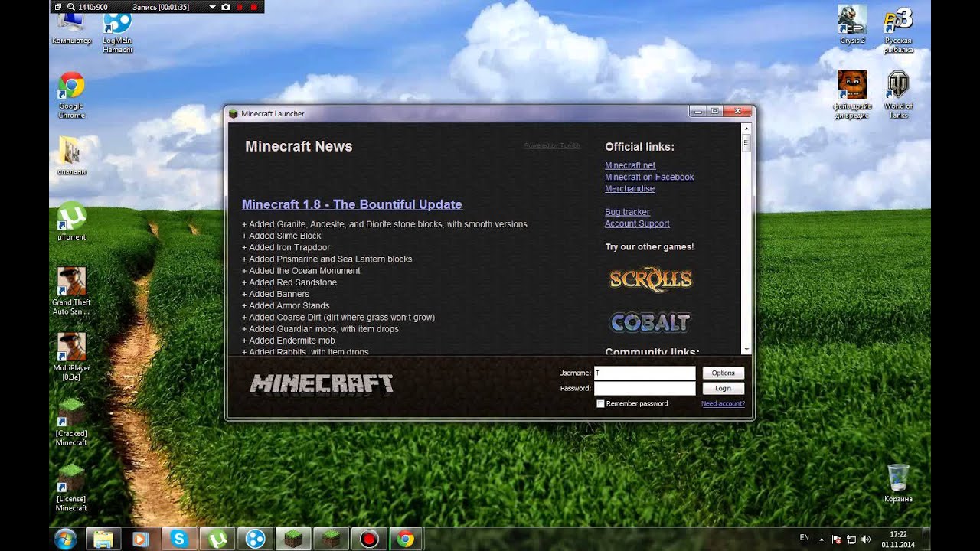The height and width of the screenshot is (551, 980).
Task: Select the Five Nights at Freddy's desktop icon
Action: pyautogui.click(x=852, y=94)
